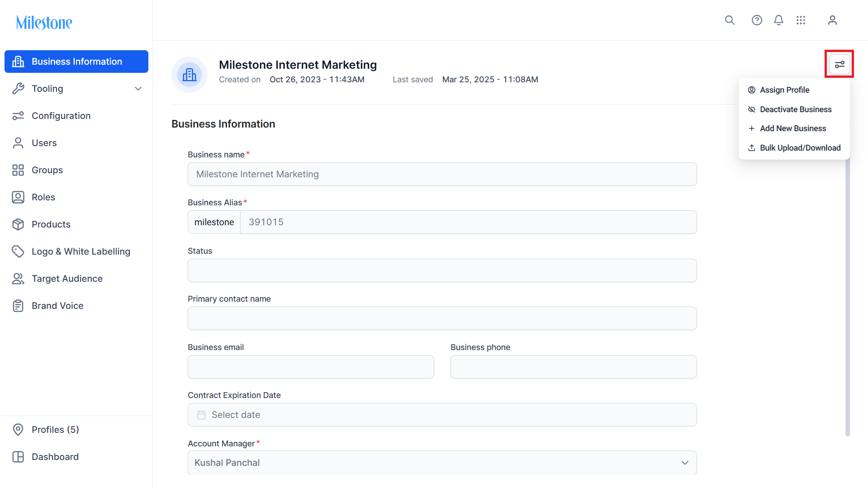This screenshot has width=868, height=488.
Task: Click the Users person icon
Action: coord(18,143)
